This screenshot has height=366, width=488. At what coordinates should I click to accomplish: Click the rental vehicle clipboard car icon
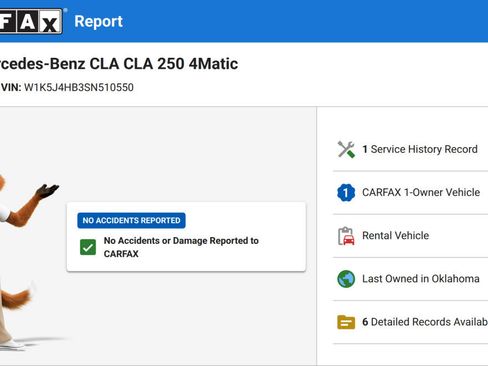[x=346, y=236]
